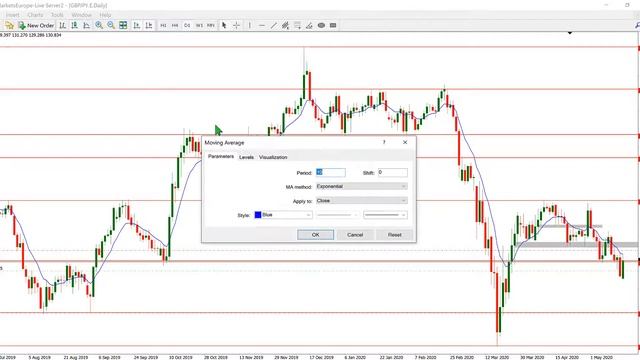Click the Reset button
This screenshot has height=360, width=640.
tap(395, 235)
